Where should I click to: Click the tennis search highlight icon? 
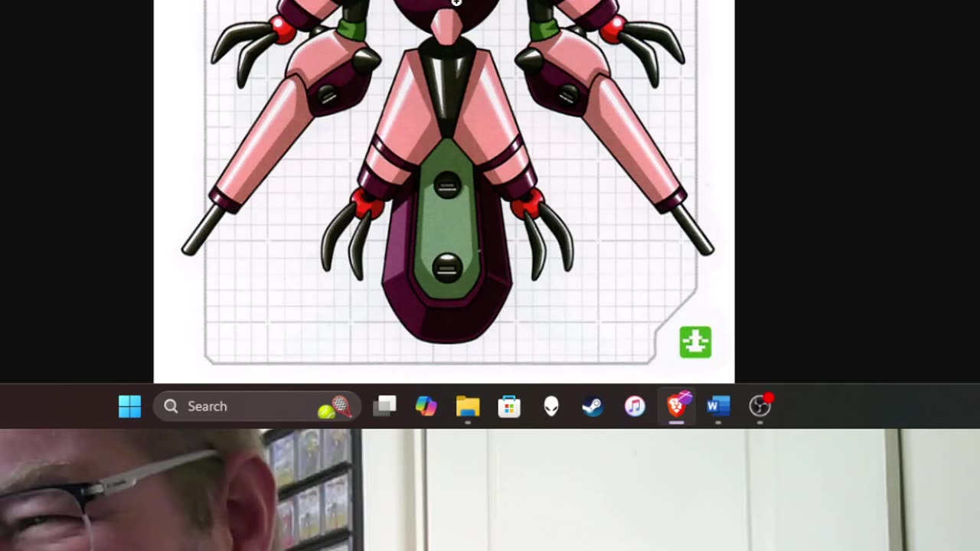(336, 407)
